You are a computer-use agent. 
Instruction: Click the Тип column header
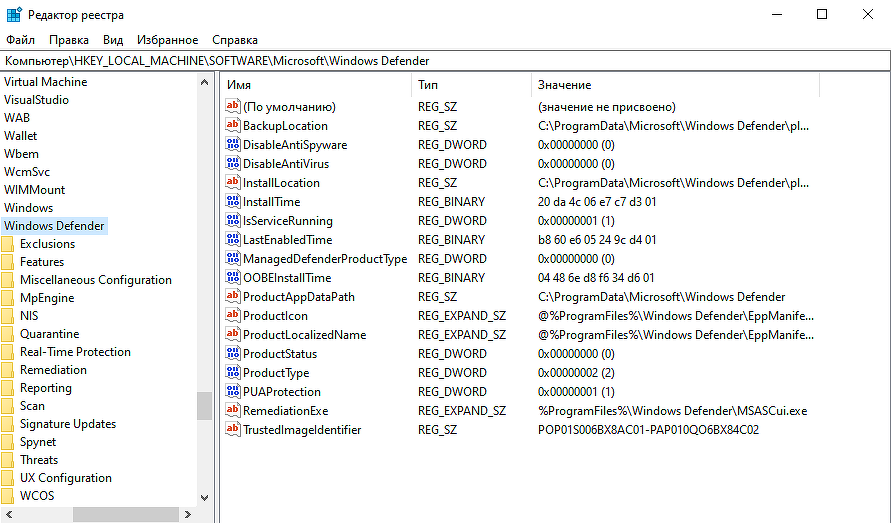(x=470, y=85)
